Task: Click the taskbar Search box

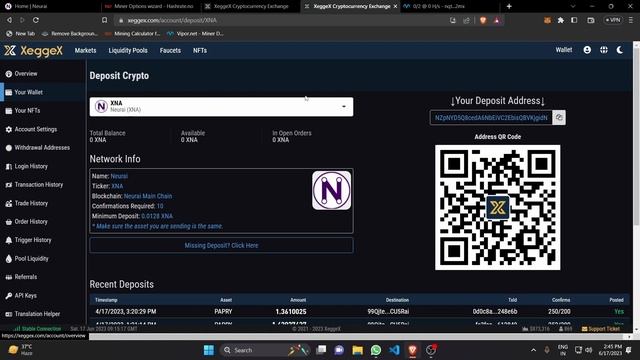Action: pyautogui.click(x=264, y=350)
